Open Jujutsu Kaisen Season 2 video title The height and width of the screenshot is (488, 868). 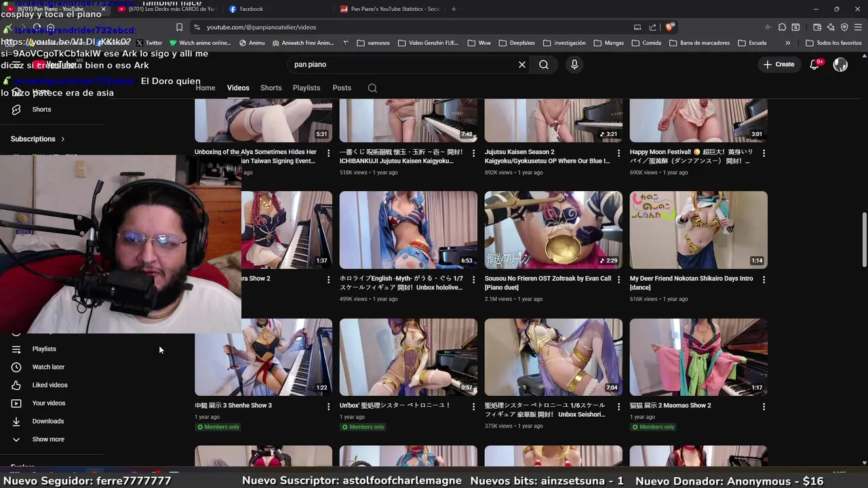547,157
